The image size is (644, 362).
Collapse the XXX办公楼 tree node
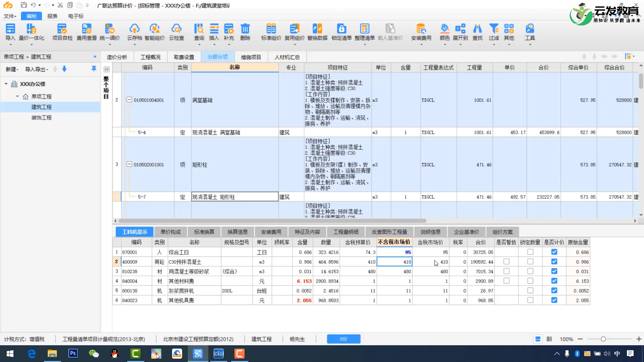coord(6,84)
